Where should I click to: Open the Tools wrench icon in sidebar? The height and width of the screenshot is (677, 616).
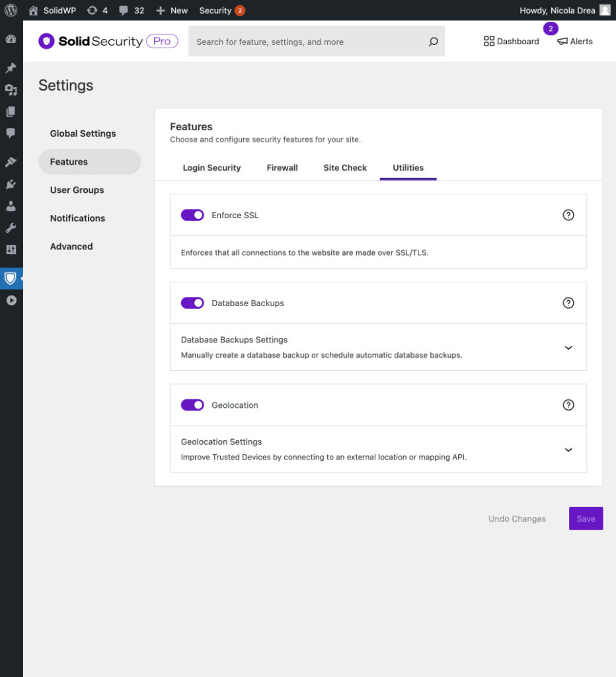11,228
